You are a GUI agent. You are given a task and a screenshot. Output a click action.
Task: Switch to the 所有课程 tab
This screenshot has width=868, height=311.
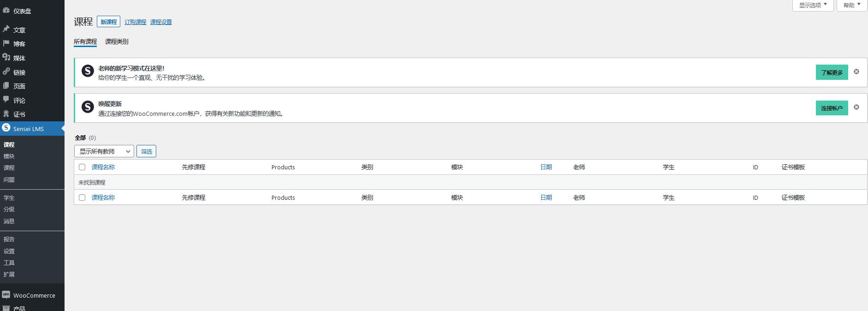(x=85, y=42)
